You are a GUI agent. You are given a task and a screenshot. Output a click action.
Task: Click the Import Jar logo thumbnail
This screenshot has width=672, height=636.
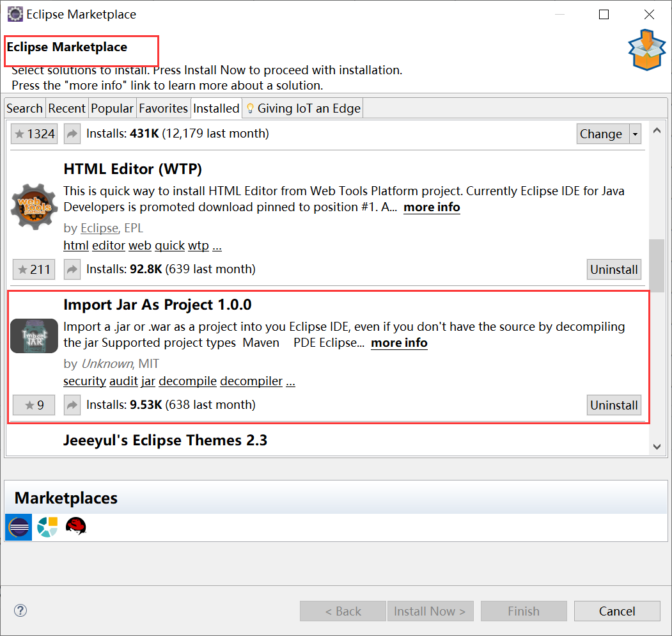(x=35, y=336)
